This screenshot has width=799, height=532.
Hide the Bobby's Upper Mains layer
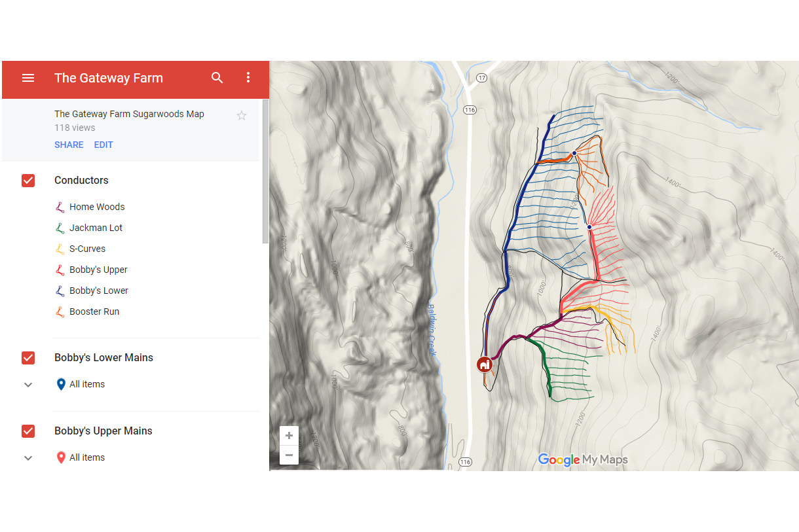pyautogui.click(x=28, y=431)
